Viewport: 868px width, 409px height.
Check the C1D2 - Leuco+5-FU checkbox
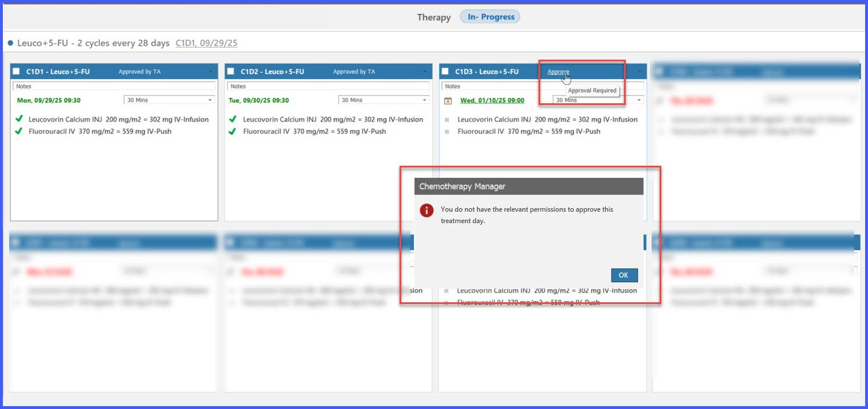(x=230, y=72)
